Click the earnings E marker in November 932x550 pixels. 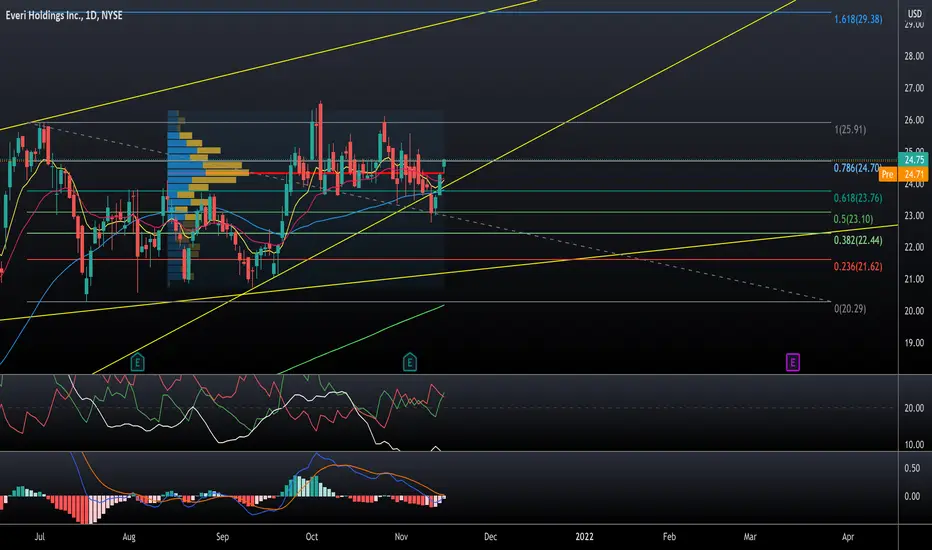[410, 360]
